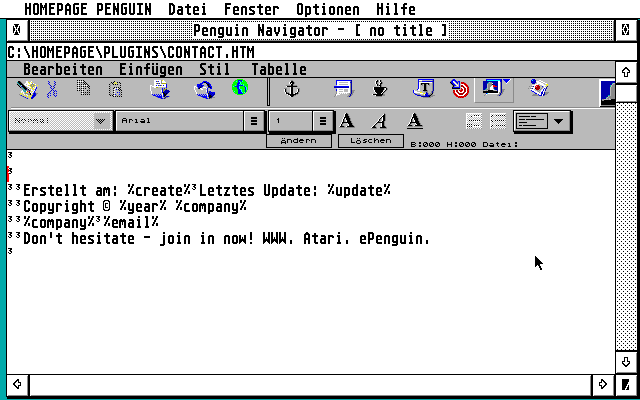The image size is (640, 400).
Task: Click the red target icon
Action: coord(460,89)
